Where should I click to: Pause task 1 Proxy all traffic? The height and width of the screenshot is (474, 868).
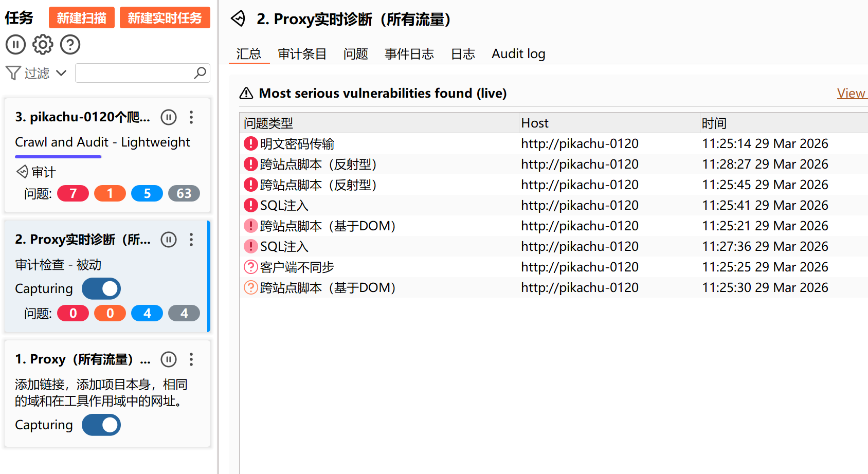[x=169, y=359]
